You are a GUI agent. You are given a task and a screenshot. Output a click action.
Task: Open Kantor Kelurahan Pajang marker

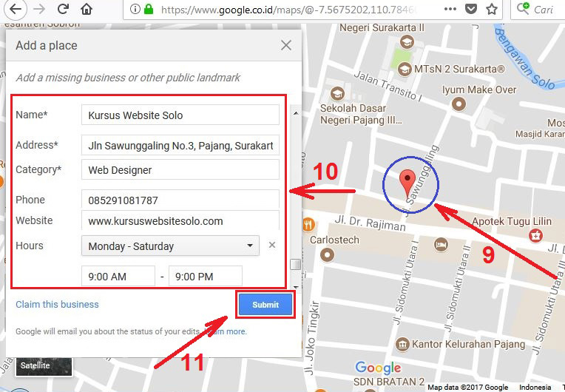pyautogui.click(x=402, y=345)
